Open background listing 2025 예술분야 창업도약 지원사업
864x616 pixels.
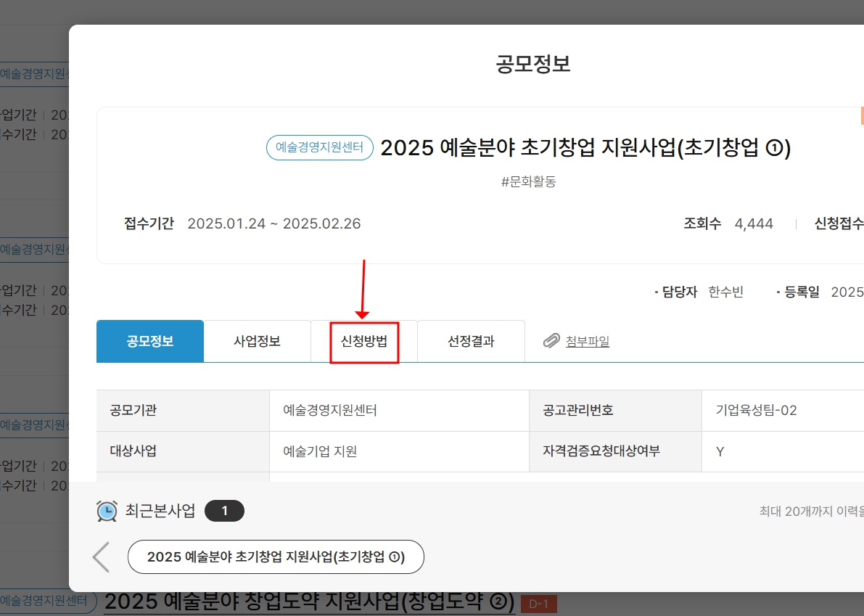(309, 601)
